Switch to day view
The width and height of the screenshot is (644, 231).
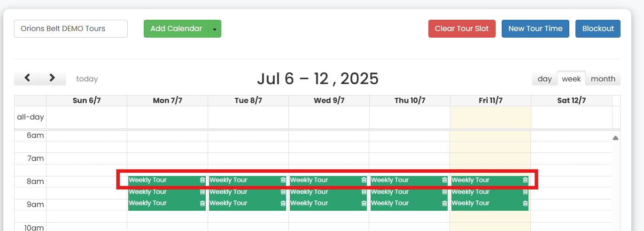click(x=544, y=79)
